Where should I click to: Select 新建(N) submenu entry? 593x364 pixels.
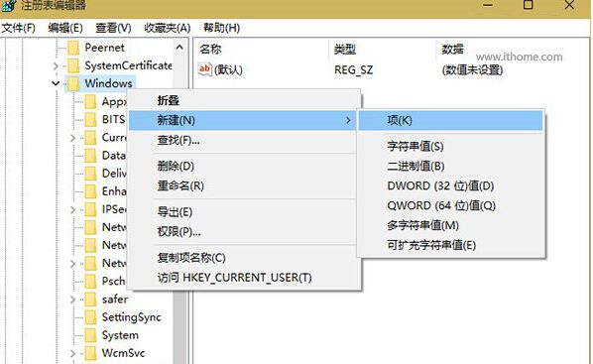(x=242, y=120)
